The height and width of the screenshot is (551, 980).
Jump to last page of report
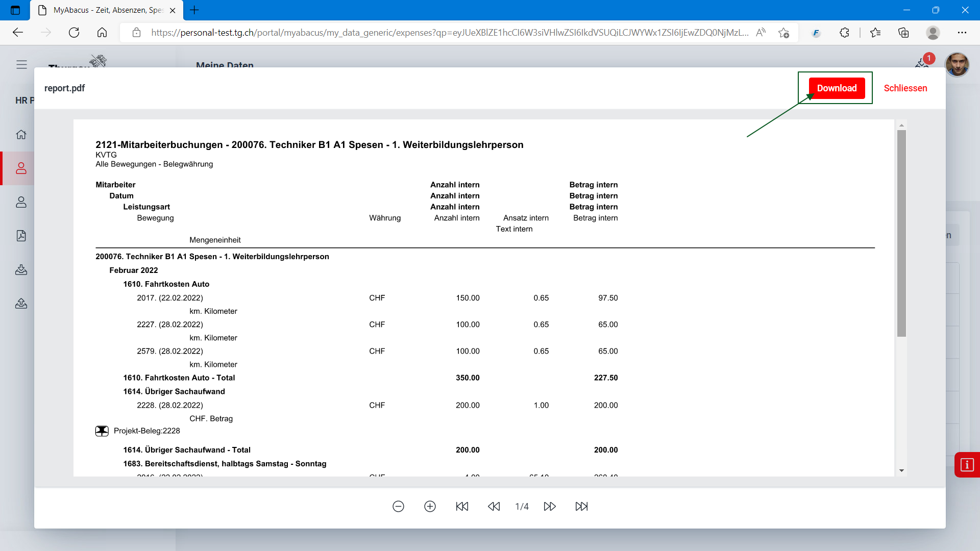(581, 506)
